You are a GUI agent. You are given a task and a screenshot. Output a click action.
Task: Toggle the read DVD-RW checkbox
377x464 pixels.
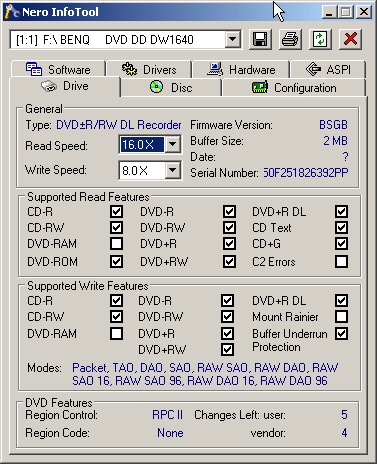(x=229, y=227)
